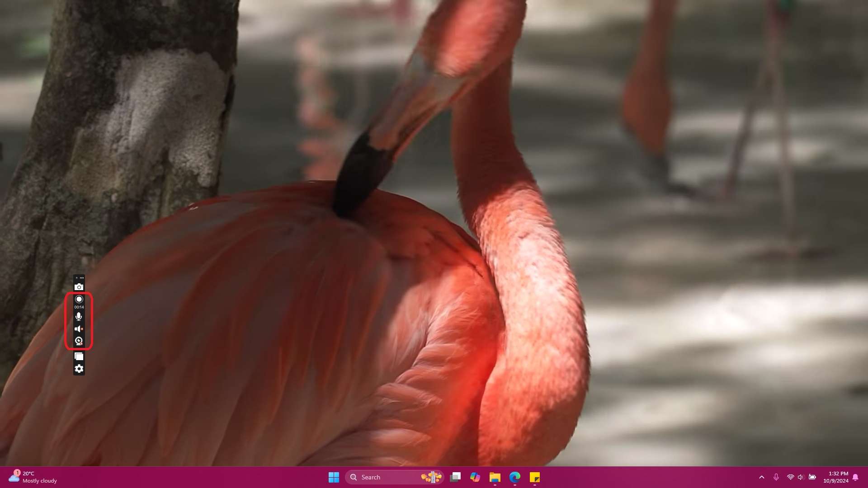868x488 pixels.
Task: Click the stop/pause recording icon
Action: pyautogui.click(x=79, y=299)
